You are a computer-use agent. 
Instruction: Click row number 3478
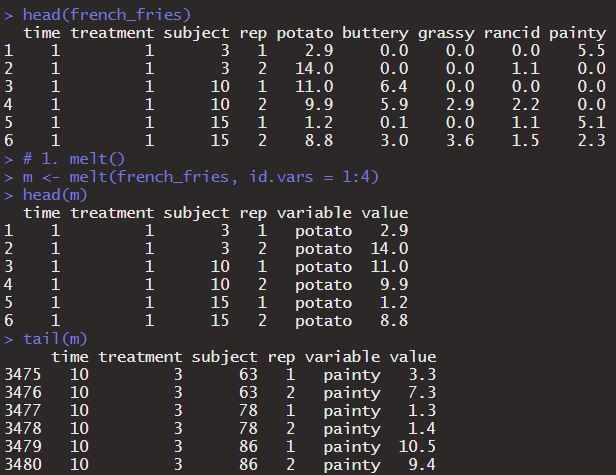pyautogui.click(x=22, y=429)
